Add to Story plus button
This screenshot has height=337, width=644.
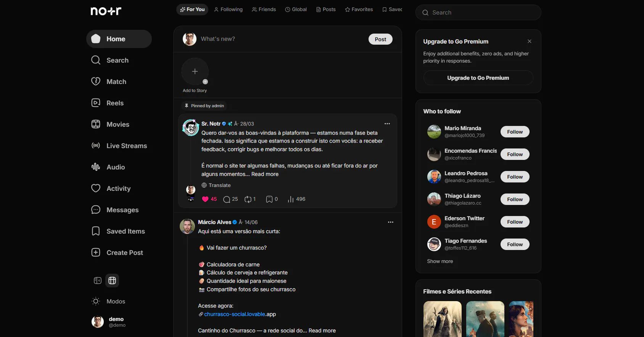pyautogui.click(x=195, y=71)
